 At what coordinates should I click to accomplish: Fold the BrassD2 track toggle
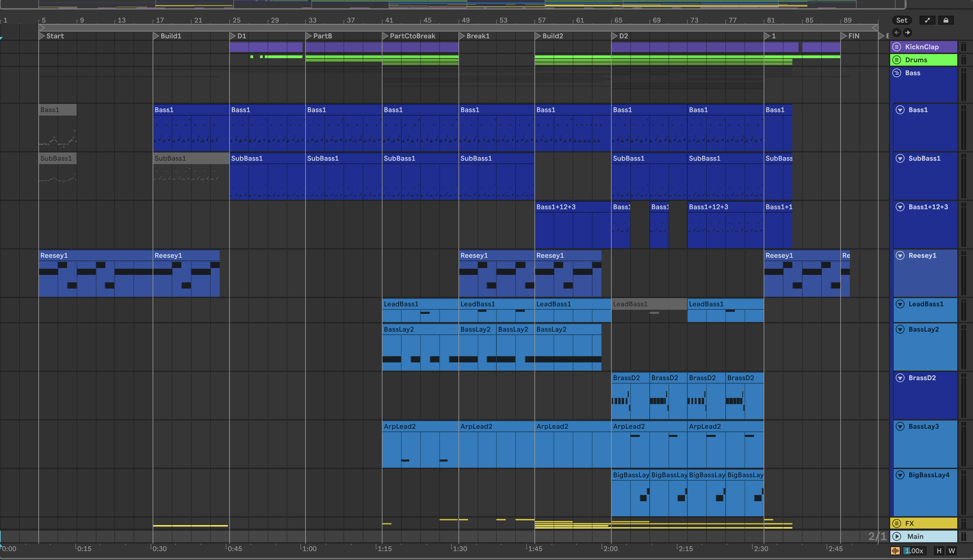[x=900, y=378]
